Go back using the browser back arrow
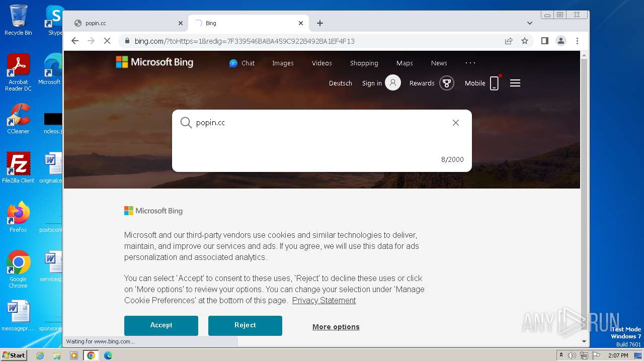The image size is (644, 362). pos(75,41)
